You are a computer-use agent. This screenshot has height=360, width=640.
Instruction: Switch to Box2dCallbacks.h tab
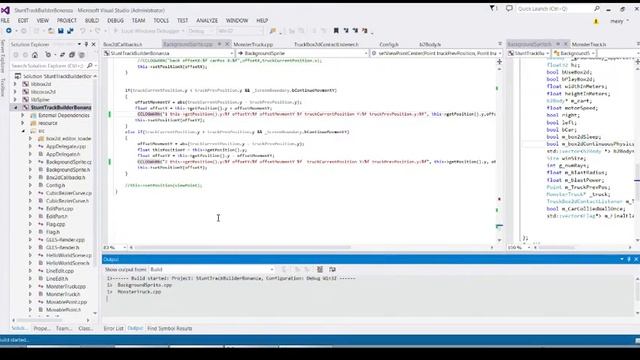point(122,44)
